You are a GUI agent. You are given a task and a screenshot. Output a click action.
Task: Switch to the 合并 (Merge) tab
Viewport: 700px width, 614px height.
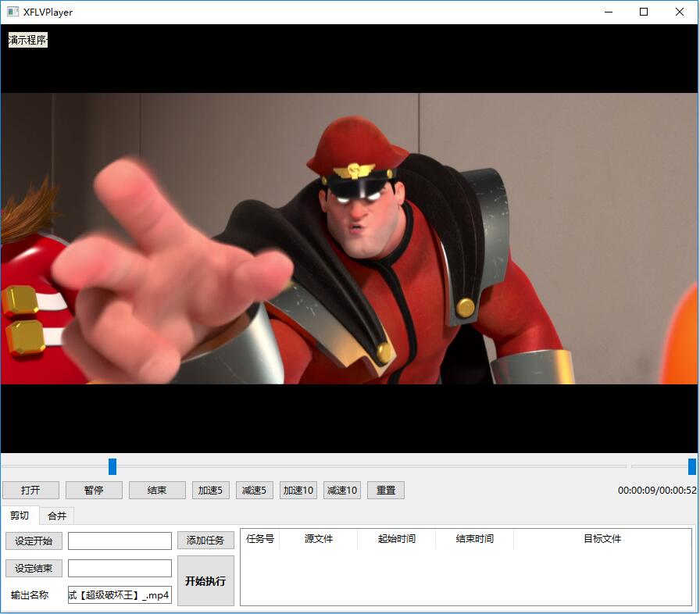tap(57, 516)
